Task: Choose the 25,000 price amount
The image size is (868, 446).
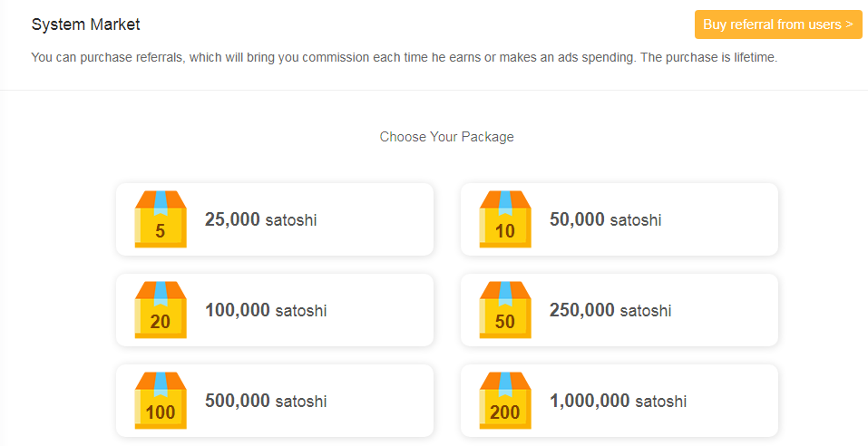Action: [232, 219]
